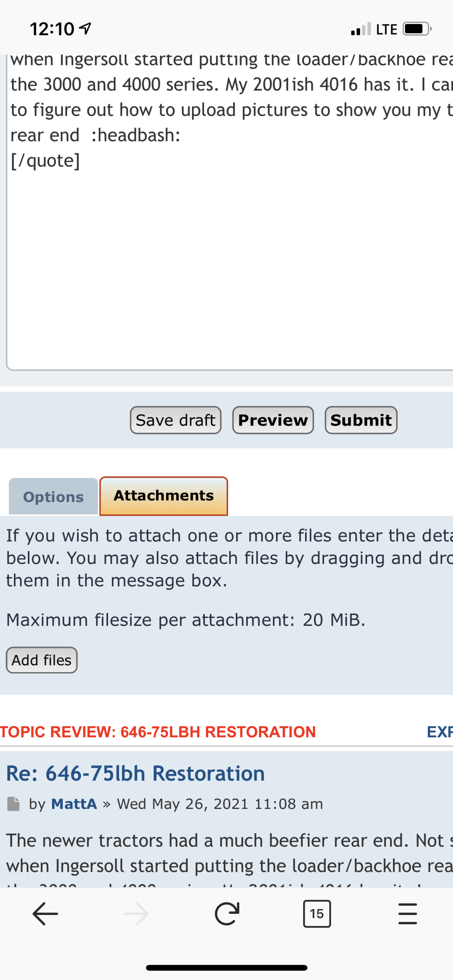Open MattA's user profile link
This screenshot has width=453, height=980.
(x=74, y=804)
